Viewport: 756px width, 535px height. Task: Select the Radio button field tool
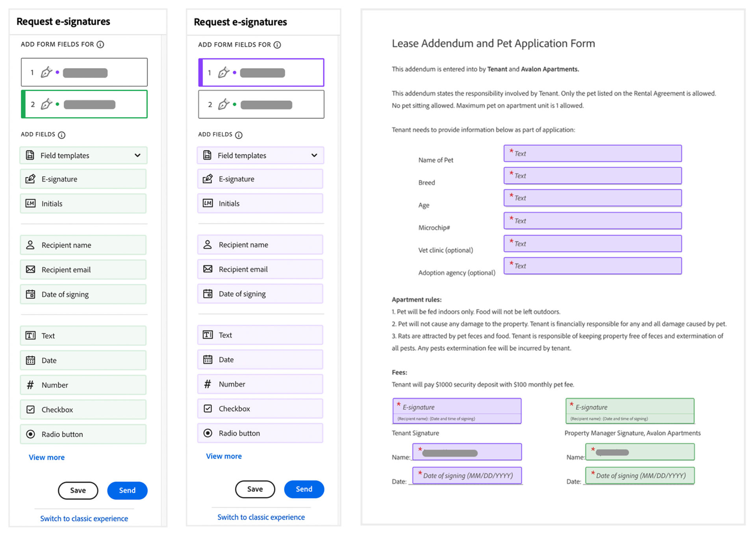point(83,434)
